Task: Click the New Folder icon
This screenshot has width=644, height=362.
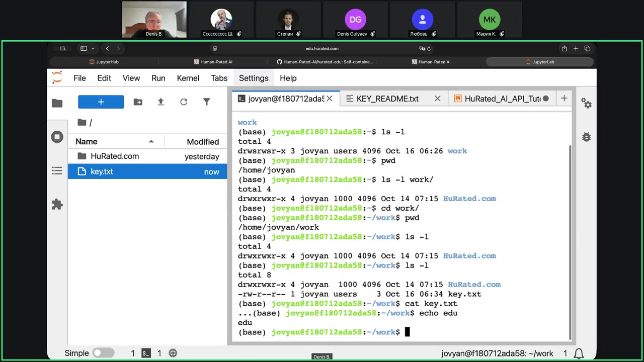Action: 138,102
